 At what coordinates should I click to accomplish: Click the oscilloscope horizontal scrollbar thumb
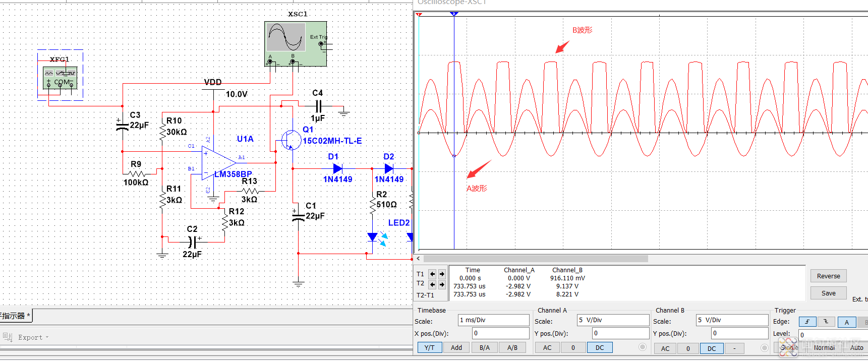coord(536,259)
